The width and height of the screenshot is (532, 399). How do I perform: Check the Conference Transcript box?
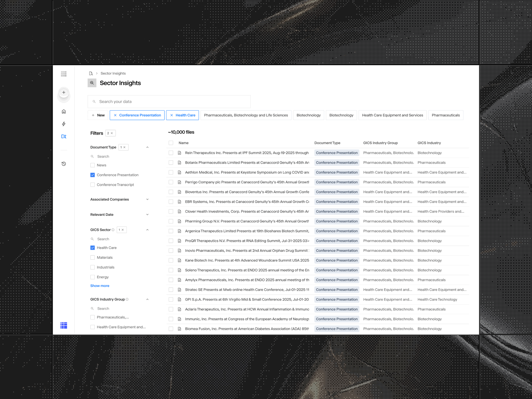tap(92, 185)
